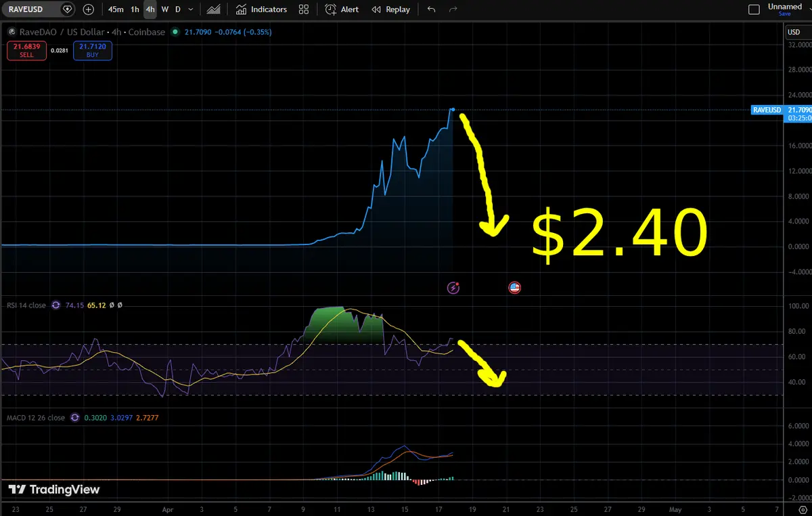Click the MACD histogram value 0.3020
Screen dimensions: 812x516
click(95, 418)
